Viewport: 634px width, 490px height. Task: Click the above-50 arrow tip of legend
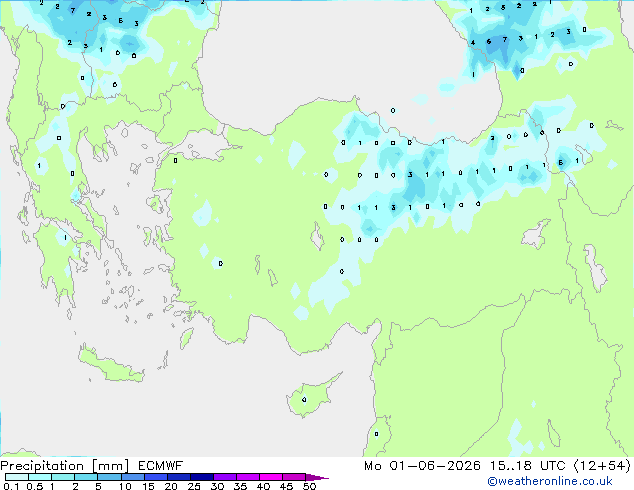point(317,477)
